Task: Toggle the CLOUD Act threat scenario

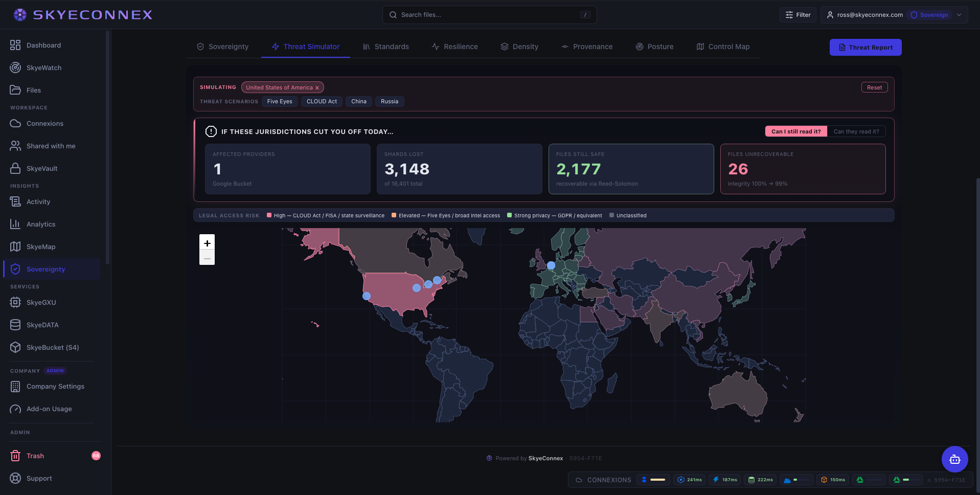Action: point(322,101)
